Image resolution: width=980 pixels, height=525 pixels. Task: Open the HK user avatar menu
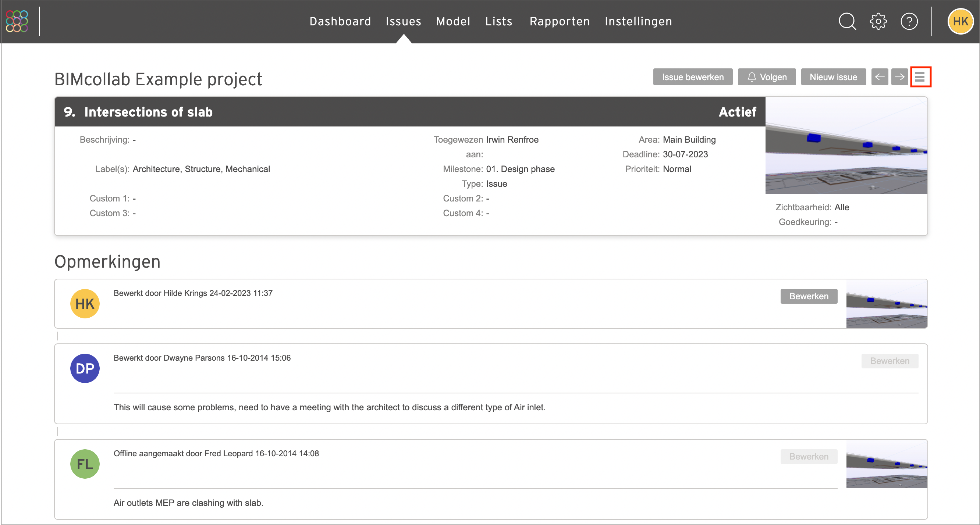(x=960, y=21)
